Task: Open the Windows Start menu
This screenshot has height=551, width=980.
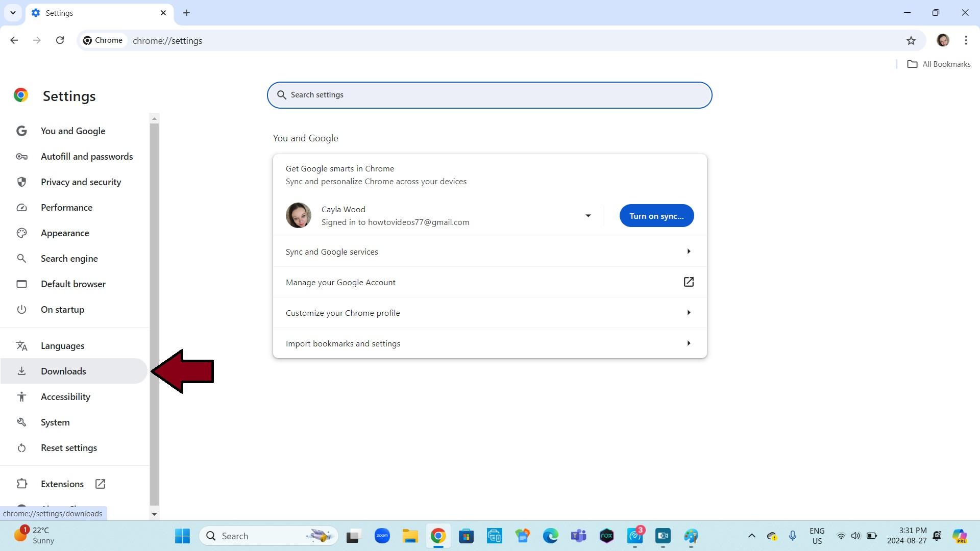Action: [x=182, y=536]
